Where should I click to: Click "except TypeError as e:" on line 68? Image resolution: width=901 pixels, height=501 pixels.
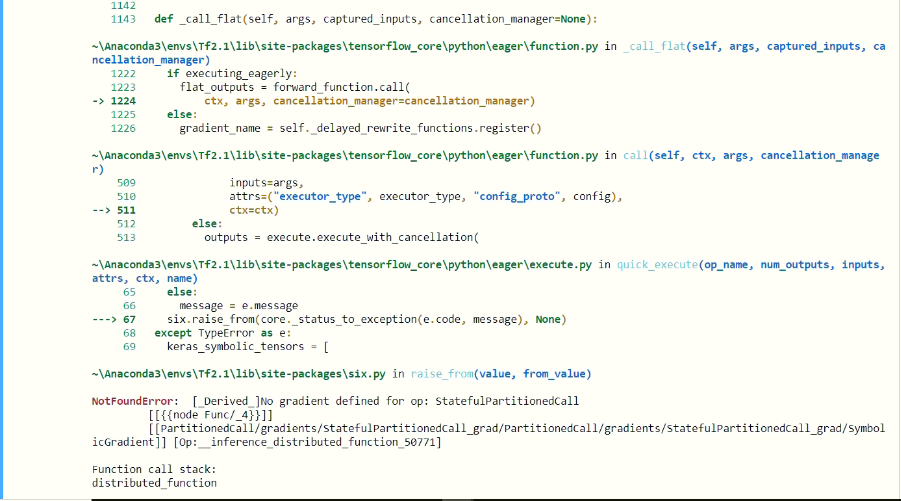(223, 333)
